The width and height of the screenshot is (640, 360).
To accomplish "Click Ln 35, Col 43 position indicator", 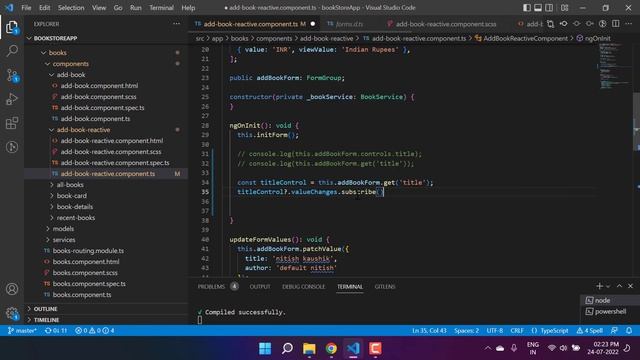I will click(x=429, y=331).
